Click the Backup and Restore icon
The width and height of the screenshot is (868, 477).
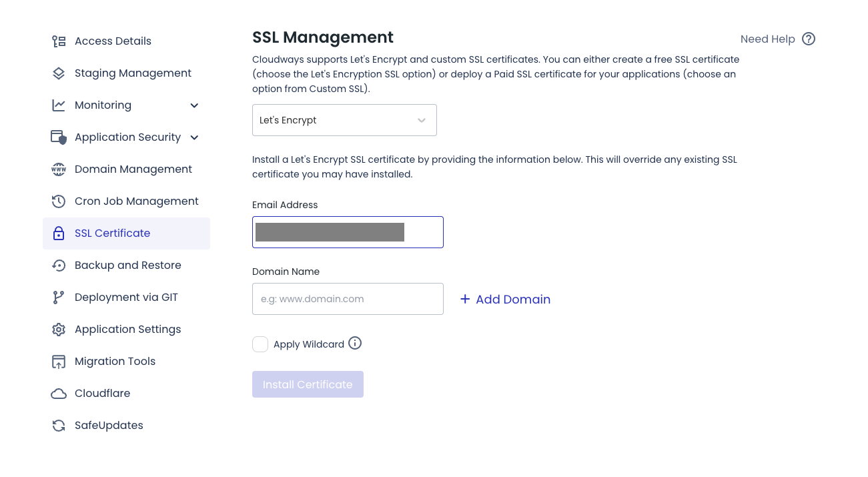[59, 266]
